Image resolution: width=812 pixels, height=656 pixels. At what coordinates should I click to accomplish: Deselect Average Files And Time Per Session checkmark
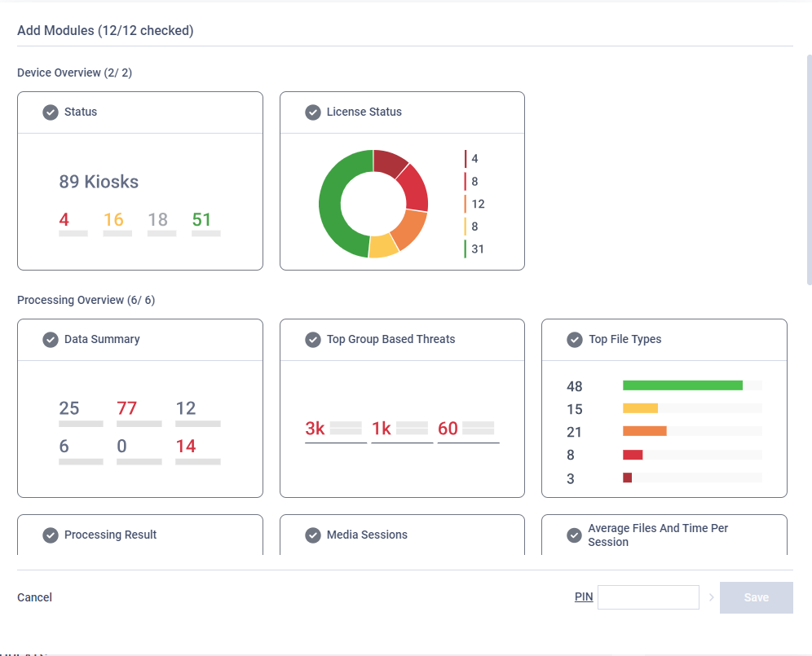tap(574, 535)
